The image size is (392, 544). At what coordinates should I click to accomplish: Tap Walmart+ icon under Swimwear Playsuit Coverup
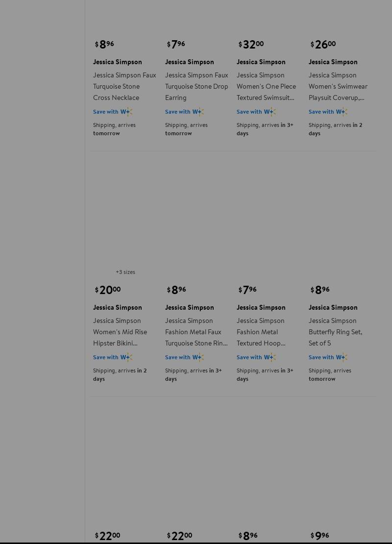[342, 112]
